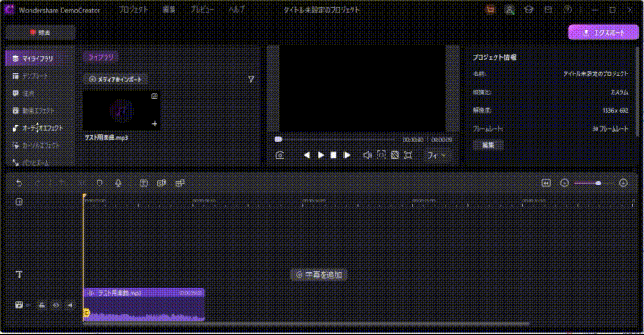Open the 動画エフェクト sidebar section

pos(40,111)
